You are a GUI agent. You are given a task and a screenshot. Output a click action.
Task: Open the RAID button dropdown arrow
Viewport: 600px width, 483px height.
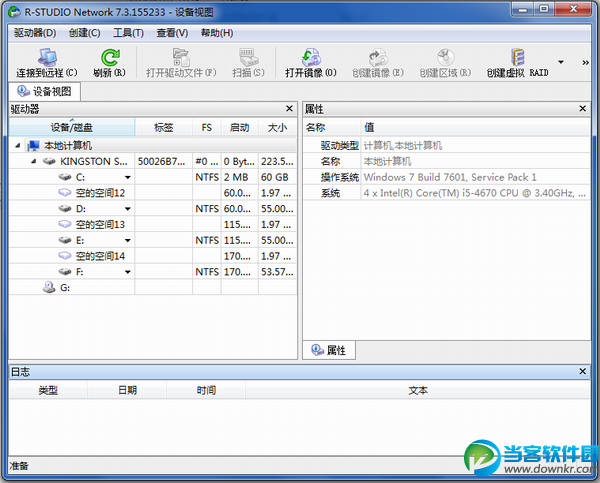click(561, 62)
